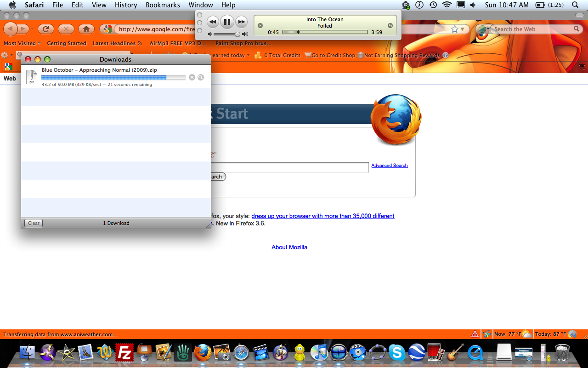Click the song progress bar in mini player
The image size is (588, 368).
click(325, 32)
